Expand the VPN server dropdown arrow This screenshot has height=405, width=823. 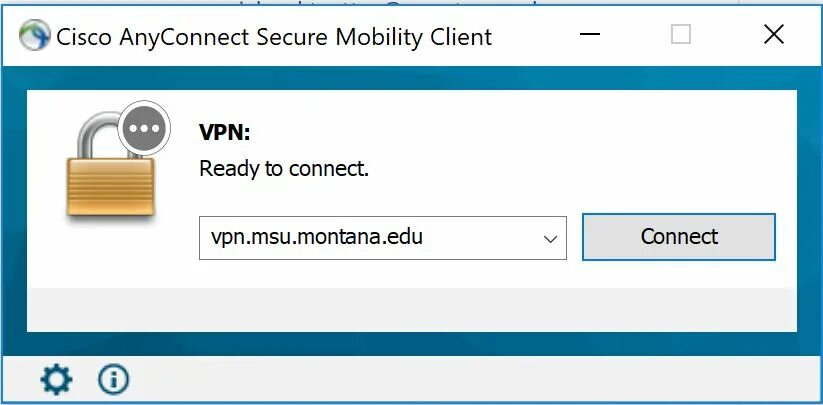[x=549, y=238]
